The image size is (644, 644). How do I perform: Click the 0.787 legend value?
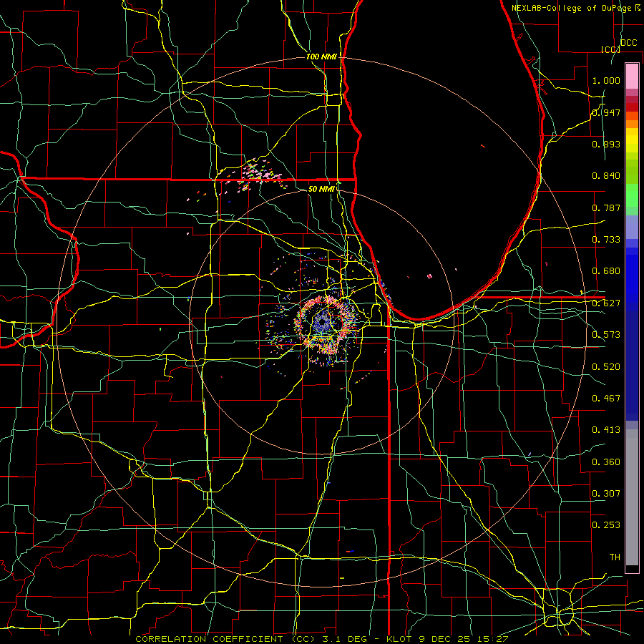(606, 208)
